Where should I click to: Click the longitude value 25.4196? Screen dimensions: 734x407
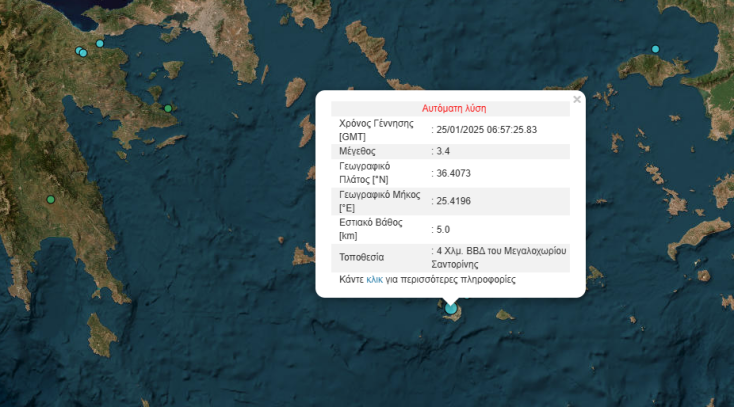[x=453, y=201]
